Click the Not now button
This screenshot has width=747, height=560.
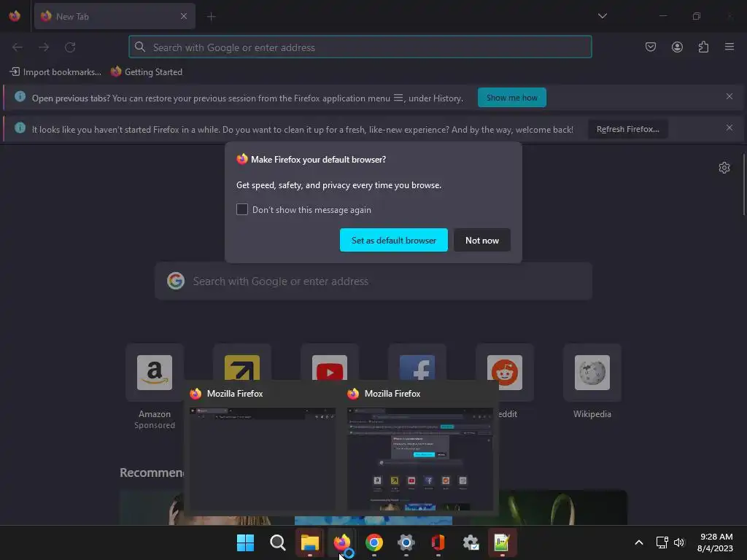pyautogui.click(x=481, y=240)
